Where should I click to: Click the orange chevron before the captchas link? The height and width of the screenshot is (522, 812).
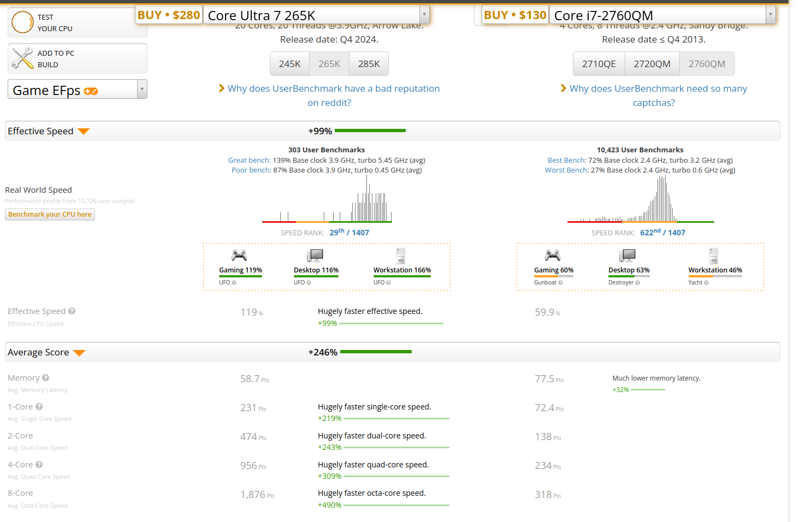coord(564,88)
